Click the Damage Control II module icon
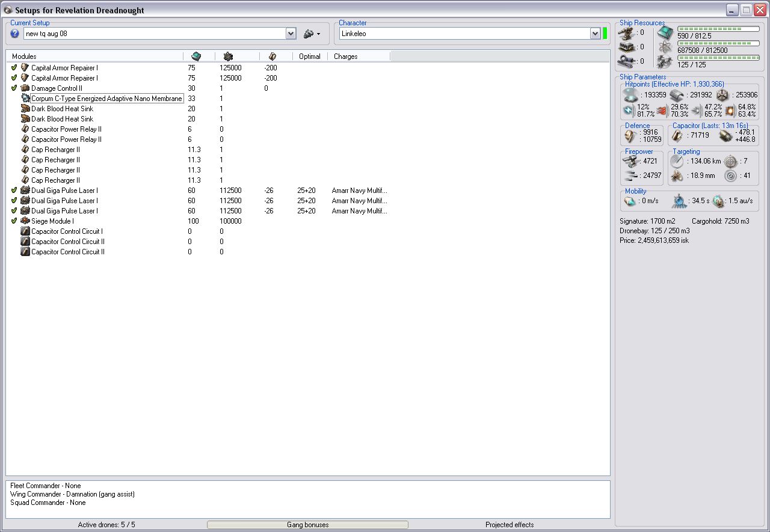This screenshot has width=770, height=532. (25, 88)
